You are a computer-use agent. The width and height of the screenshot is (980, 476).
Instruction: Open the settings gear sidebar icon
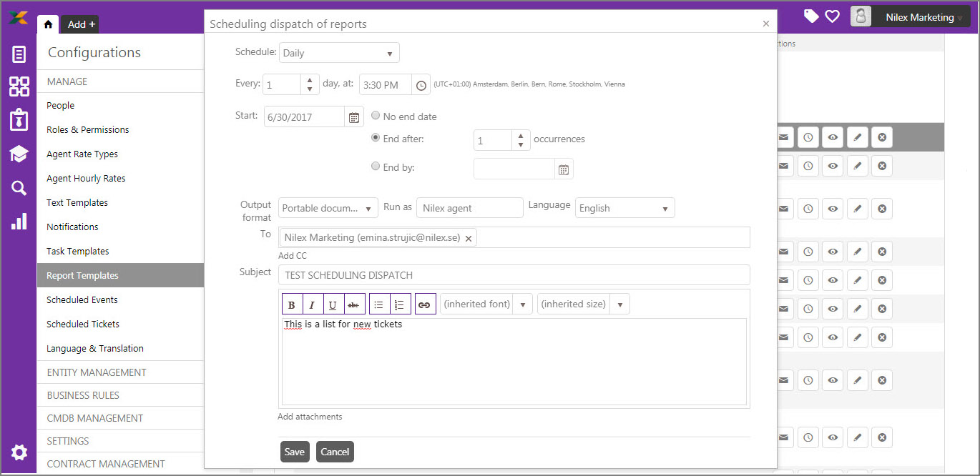(19, 452)
